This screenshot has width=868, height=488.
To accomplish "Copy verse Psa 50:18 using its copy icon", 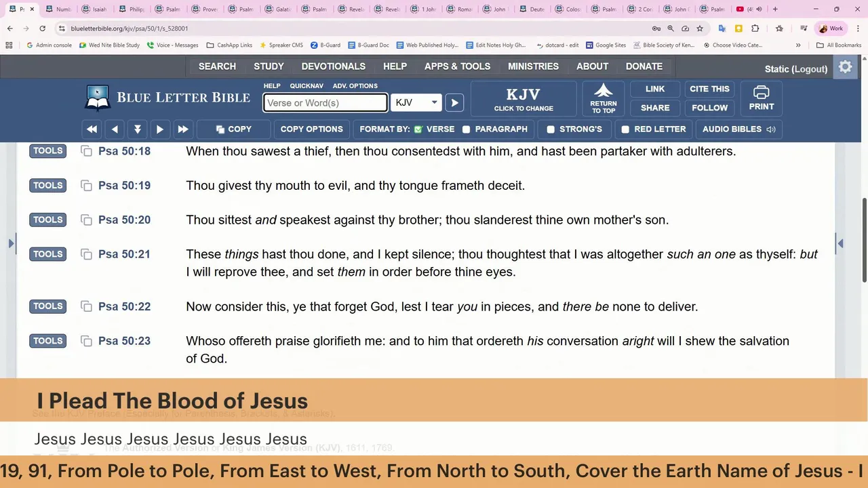I will click(86, 151).
